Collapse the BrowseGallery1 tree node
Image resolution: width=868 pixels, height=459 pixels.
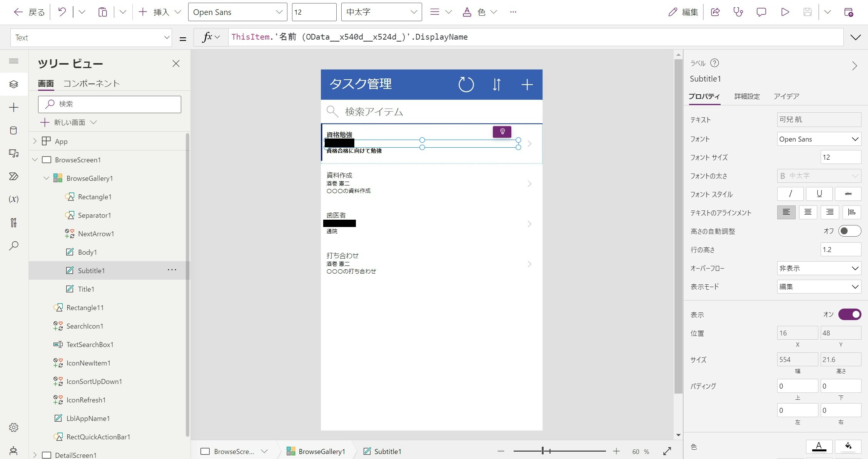pyautogui.click(x=46, y=178)
